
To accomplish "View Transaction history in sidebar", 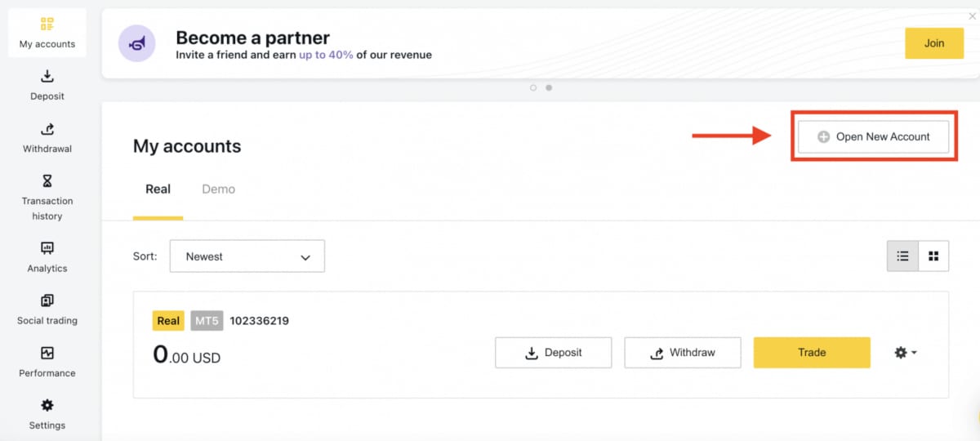I will point(47,198).
